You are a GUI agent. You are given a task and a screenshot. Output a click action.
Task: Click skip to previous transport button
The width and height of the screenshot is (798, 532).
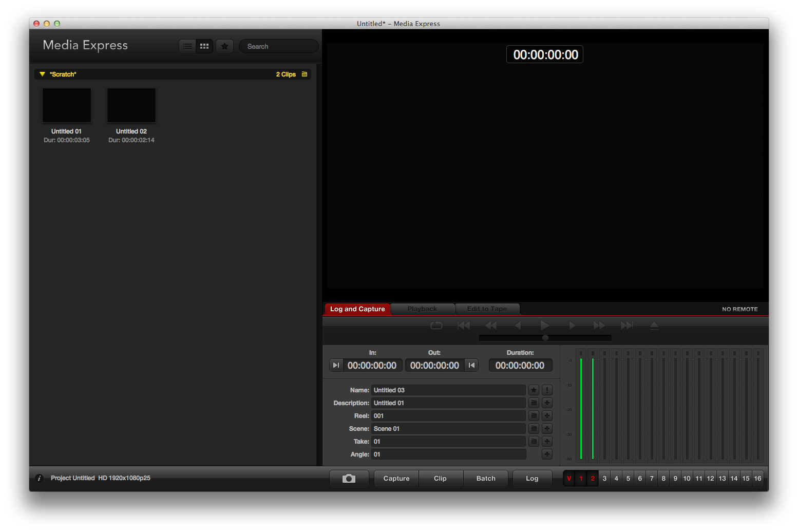click(x=464, y=326)
